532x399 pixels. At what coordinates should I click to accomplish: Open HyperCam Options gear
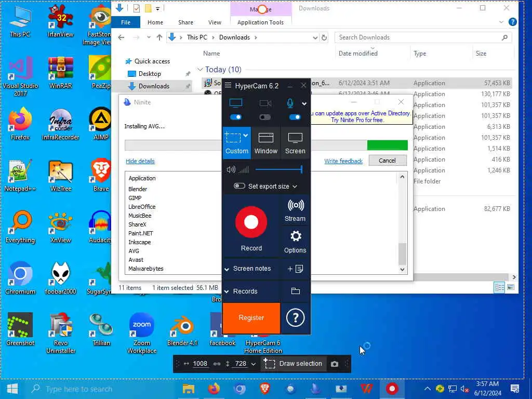(x=295, y=242)
